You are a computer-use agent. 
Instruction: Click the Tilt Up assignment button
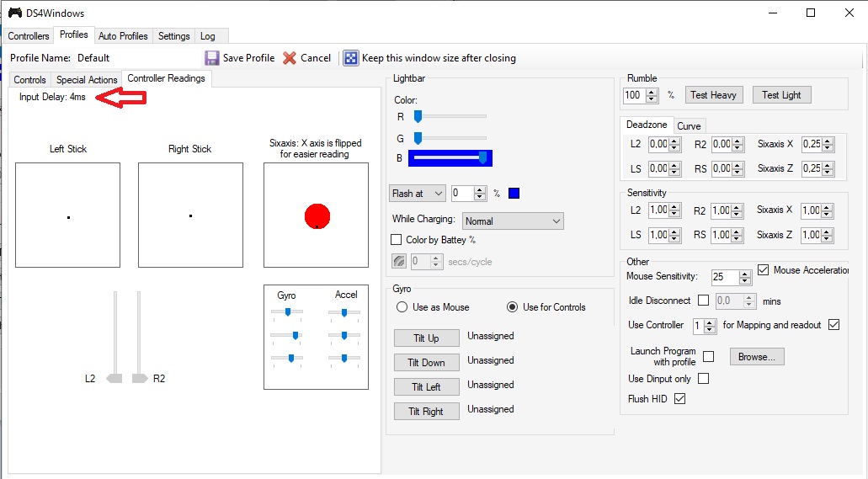(x=426, y=338)
